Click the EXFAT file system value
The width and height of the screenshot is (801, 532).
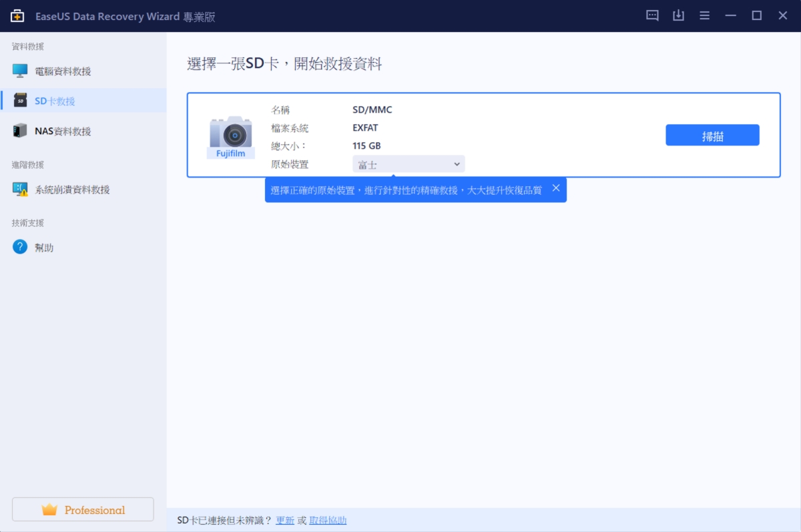coord(365,128)
